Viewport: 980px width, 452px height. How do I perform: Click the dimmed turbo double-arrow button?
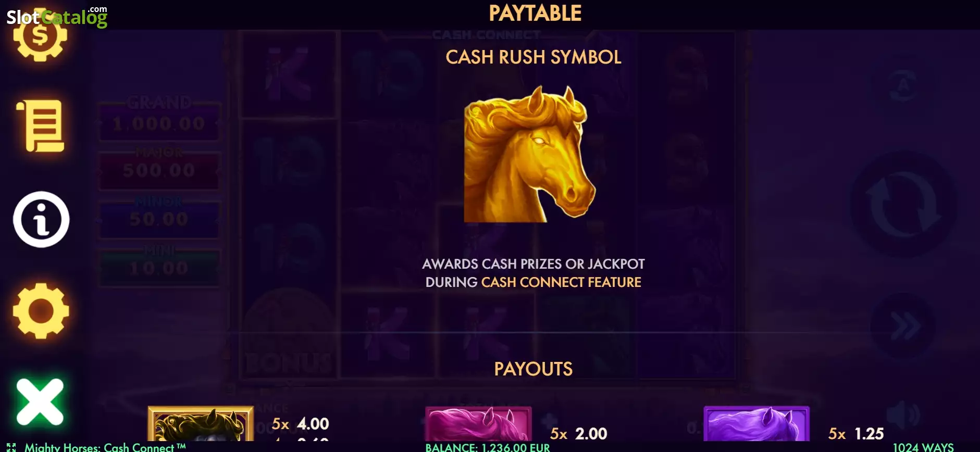[904, 327]
